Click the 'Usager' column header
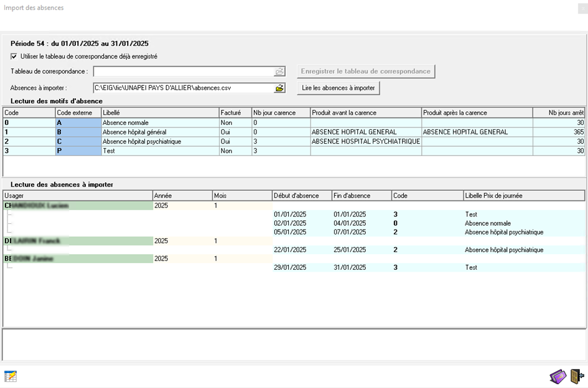Screen dimensions: 588x388 pyautogui.click(x=78, y=196)
